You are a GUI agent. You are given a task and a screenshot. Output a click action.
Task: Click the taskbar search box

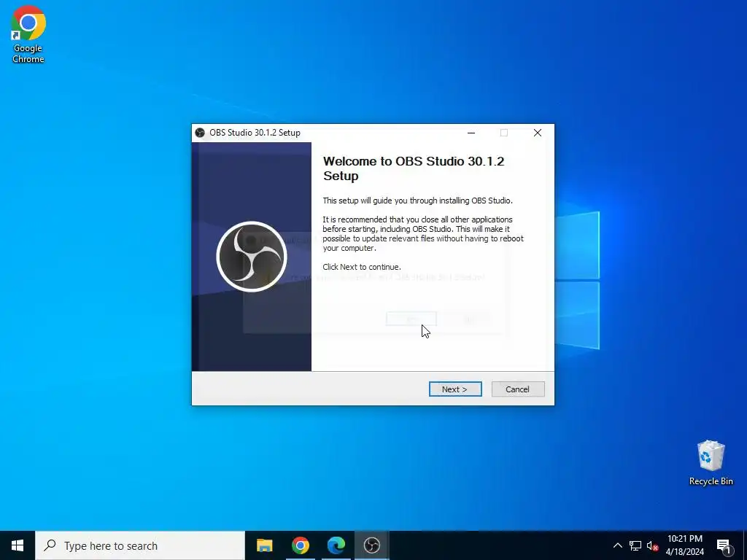tap(140, 545)
